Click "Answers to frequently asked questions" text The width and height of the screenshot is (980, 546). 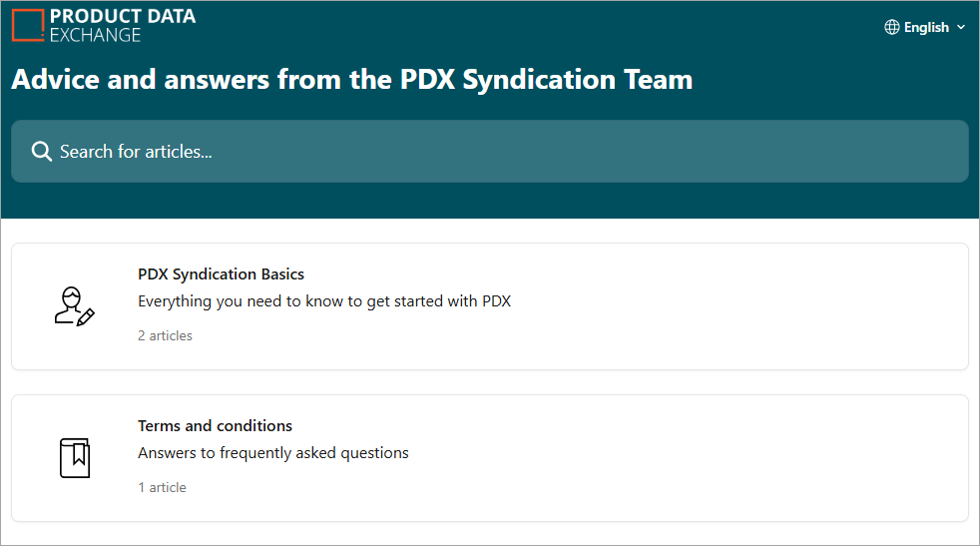[x=272, y=452]
